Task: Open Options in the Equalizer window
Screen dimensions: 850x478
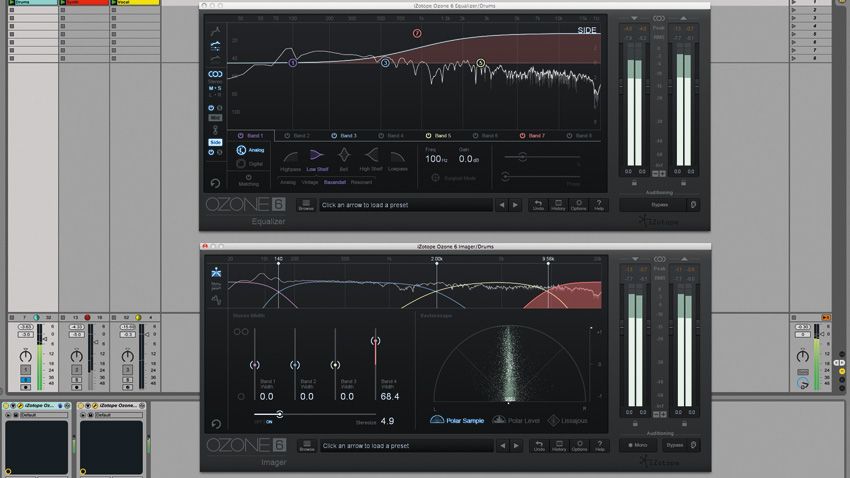Action: pyautogui.click(x=578, y=205)
